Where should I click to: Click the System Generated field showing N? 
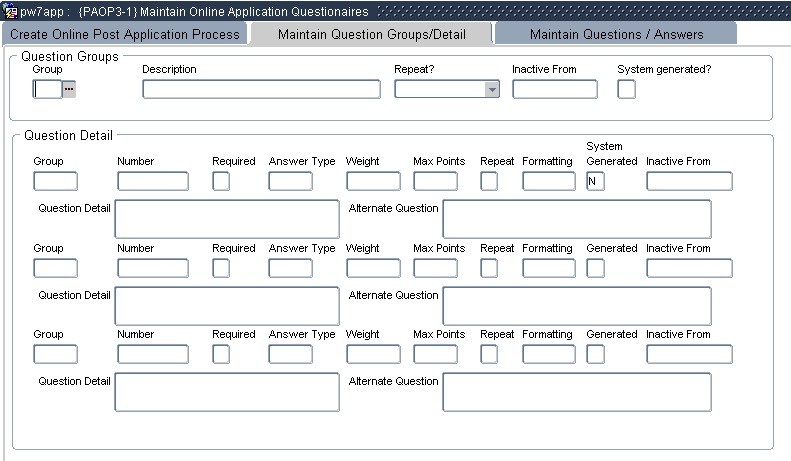pos(595,181)
